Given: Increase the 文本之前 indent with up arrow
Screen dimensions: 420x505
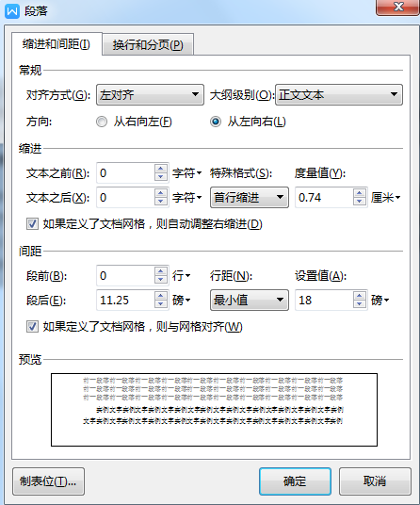Looking at the screenshot, I should tap(161, 168).
